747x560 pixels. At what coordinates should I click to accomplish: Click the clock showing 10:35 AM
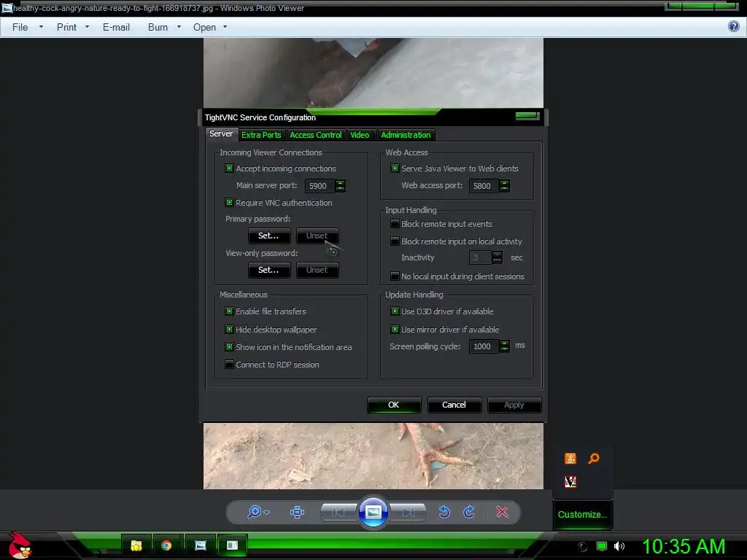coord(684,546)
